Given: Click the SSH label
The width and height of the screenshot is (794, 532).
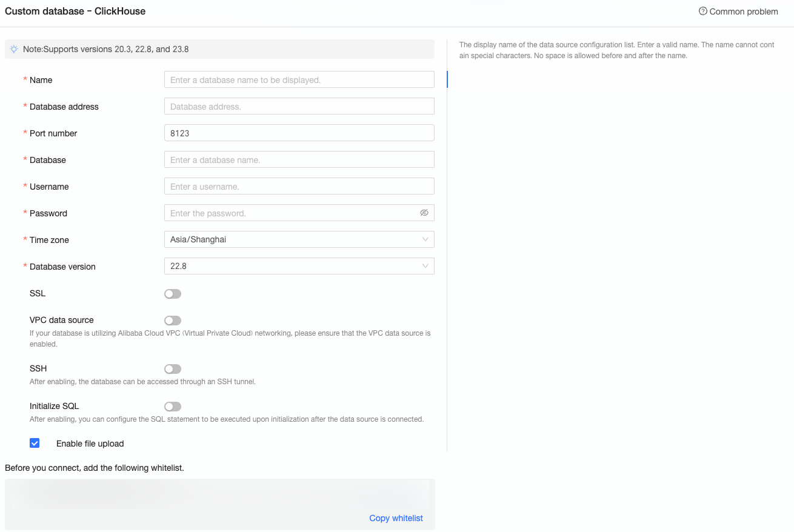Looking at the screenshot, I should click(x=38, y=368).
